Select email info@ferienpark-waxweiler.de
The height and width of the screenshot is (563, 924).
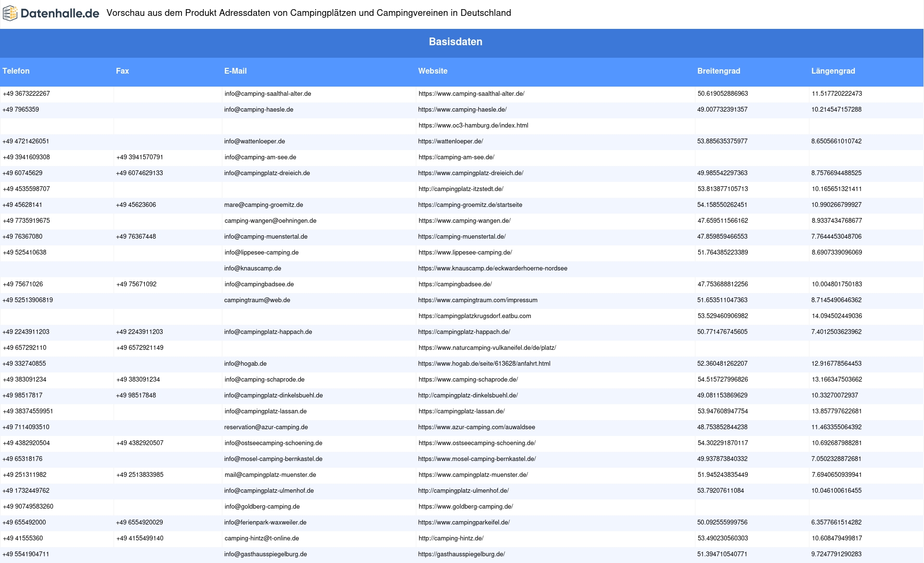(x=265, y=523)
